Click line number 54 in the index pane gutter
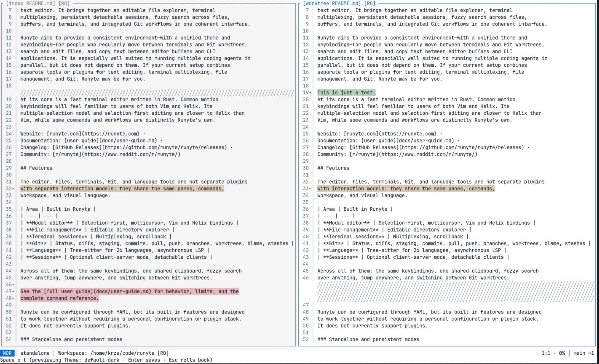The width and height of the screenshot is (599, 364). coord(9,339)
